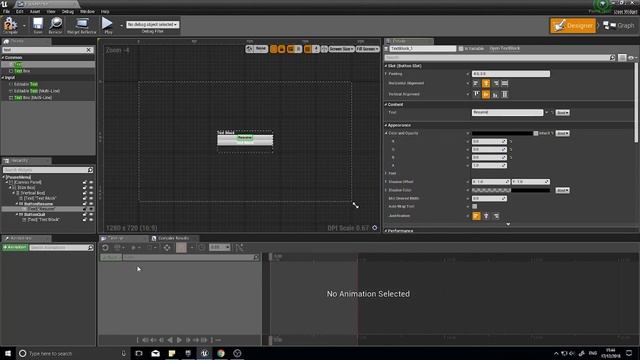Image resolution: width=640 pixels, height=360 pixels.
Task: Toggle visibility of ButtonQuit row
Action: pos(91,214)
